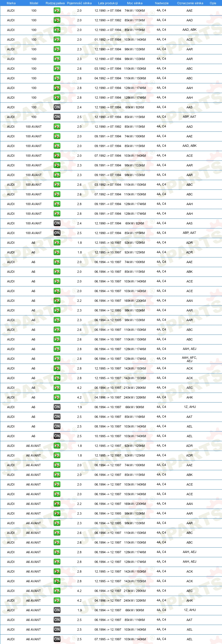Select '1.9' capacity in A6 Avant row
The image size is (222, 644).
click(x=80, y=610)
